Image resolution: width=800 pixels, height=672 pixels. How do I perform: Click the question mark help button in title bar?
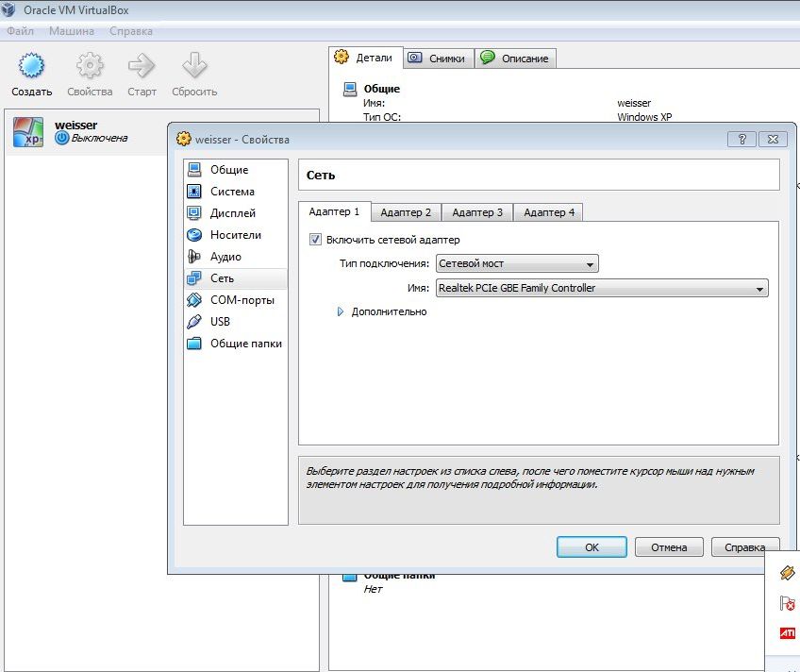pos(742,139)
